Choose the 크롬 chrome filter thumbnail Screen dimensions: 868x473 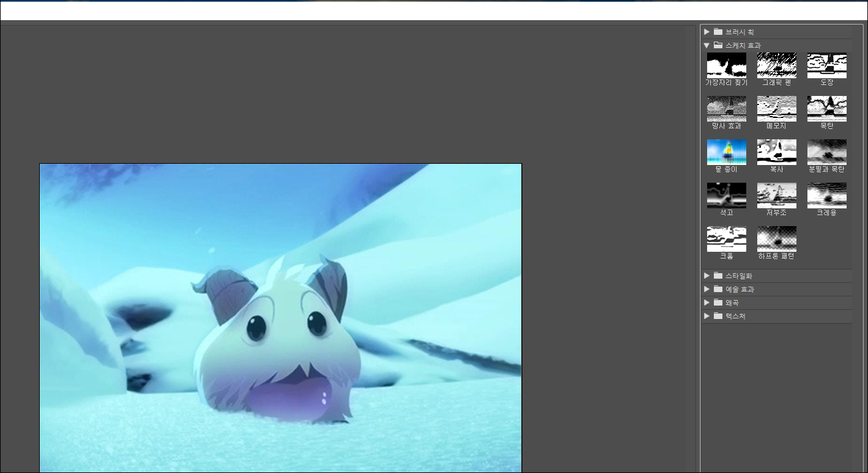[x=726, y=239]
